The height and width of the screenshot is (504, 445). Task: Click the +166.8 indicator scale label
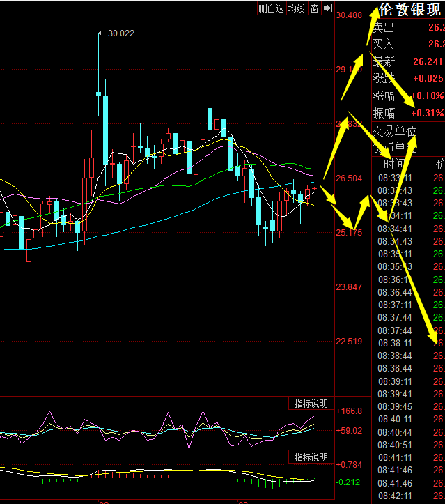349,411
